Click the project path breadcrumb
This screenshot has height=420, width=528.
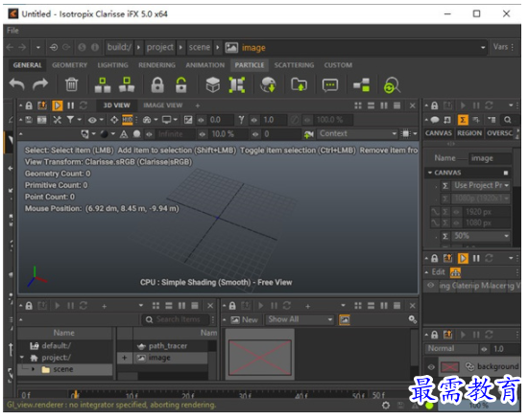[x=160, y=47]
